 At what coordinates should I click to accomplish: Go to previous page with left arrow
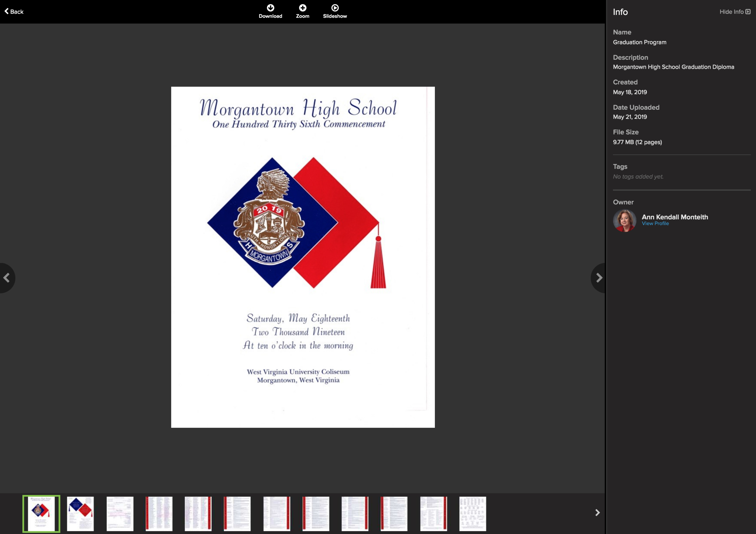pyautogui.click(x=7, y=278)
